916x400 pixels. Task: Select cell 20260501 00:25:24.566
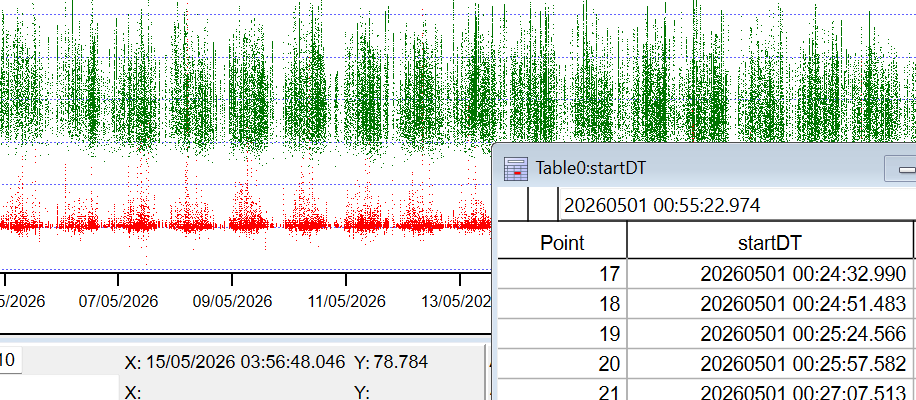[x=769, y=333]
